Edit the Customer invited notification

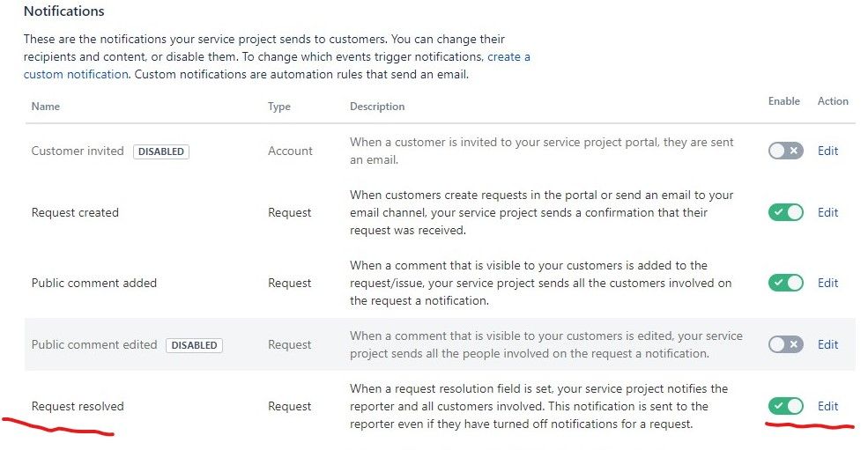827,151
